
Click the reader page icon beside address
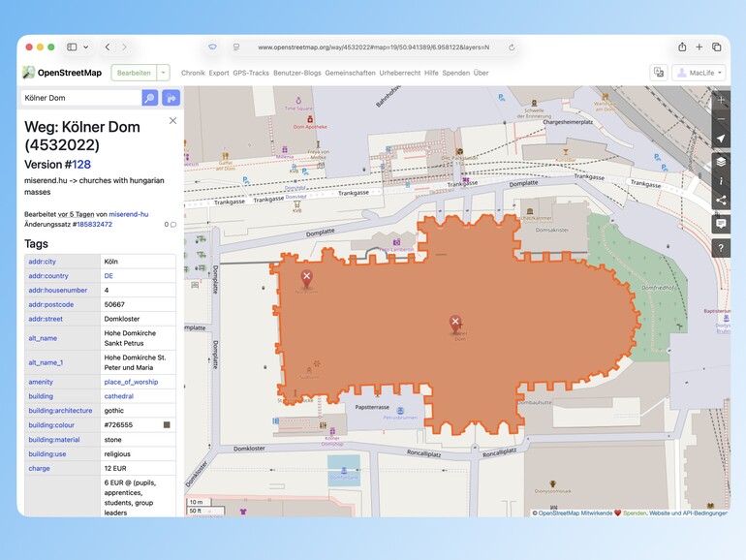click(x=236, y=47)
